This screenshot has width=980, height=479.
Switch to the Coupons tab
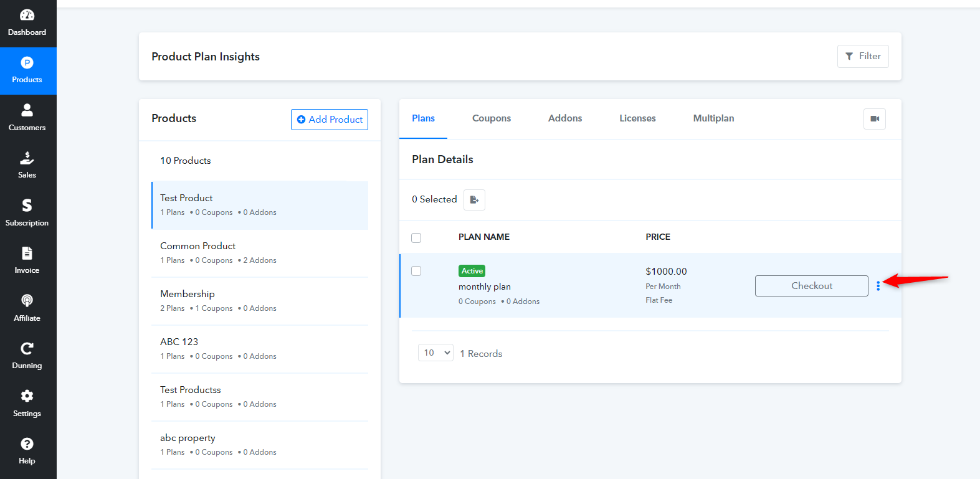coord(492,118)
